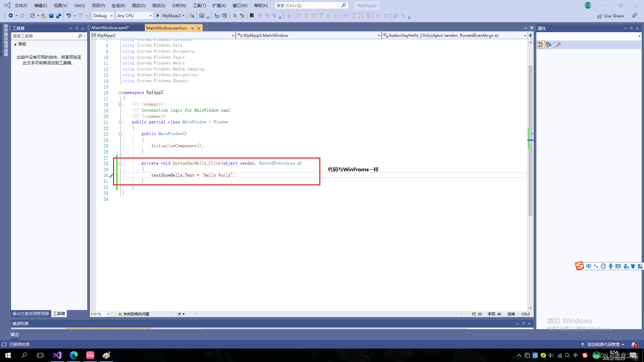Open the Any CPU platform dropdown
Image resolution: width=644 pixels, height=362 pixels.
point(135,16)
